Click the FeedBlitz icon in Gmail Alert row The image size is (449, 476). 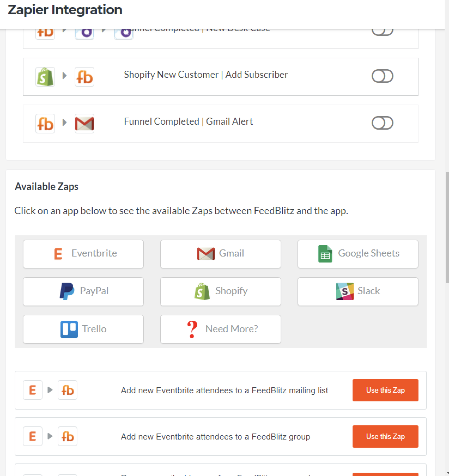(x=45, y=124)
